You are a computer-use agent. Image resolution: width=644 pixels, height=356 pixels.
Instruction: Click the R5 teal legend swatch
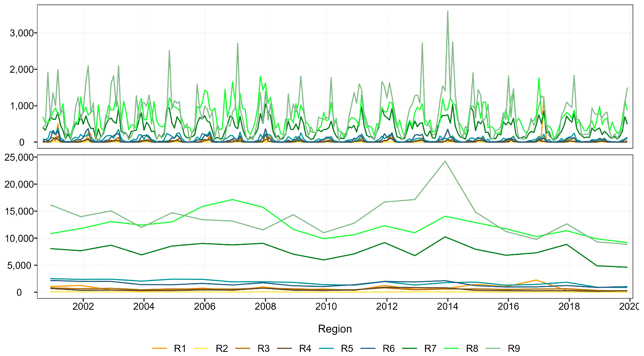(x=326, y=348)
